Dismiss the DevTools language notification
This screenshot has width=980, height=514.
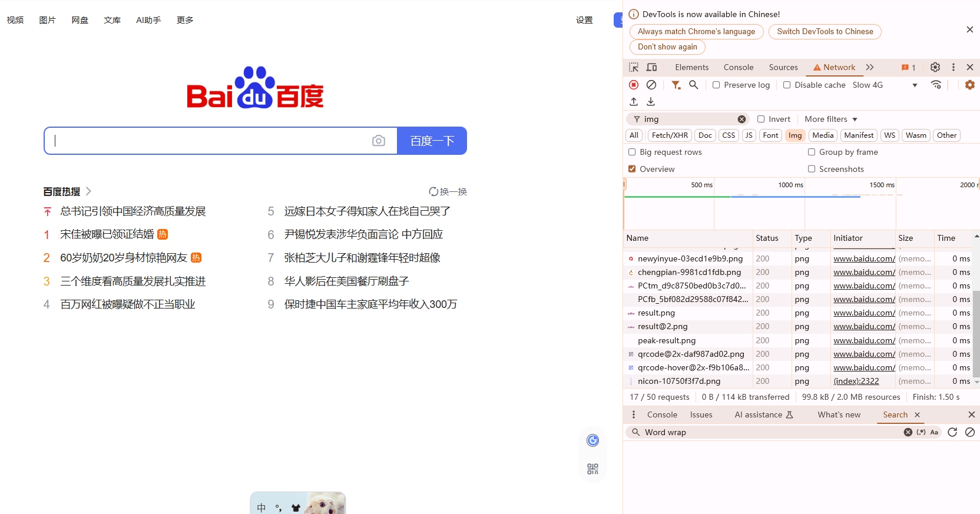click(x=969, y=29)
